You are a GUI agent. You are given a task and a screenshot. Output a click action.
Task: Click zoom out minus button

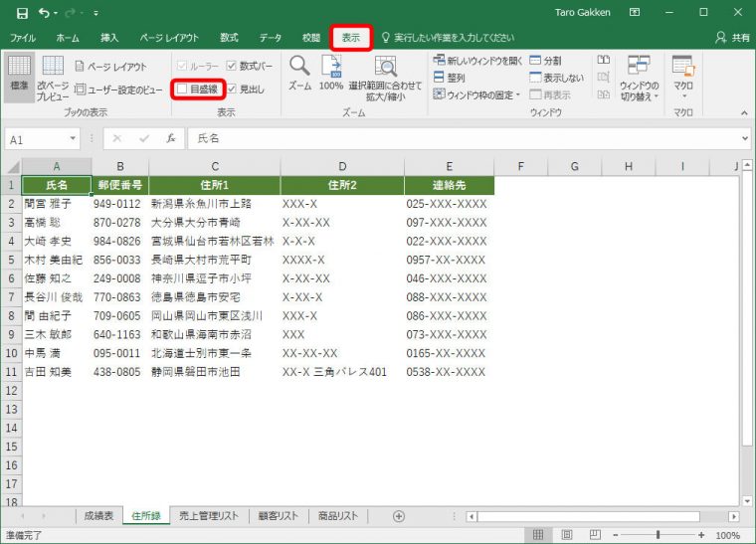[615, 535]
